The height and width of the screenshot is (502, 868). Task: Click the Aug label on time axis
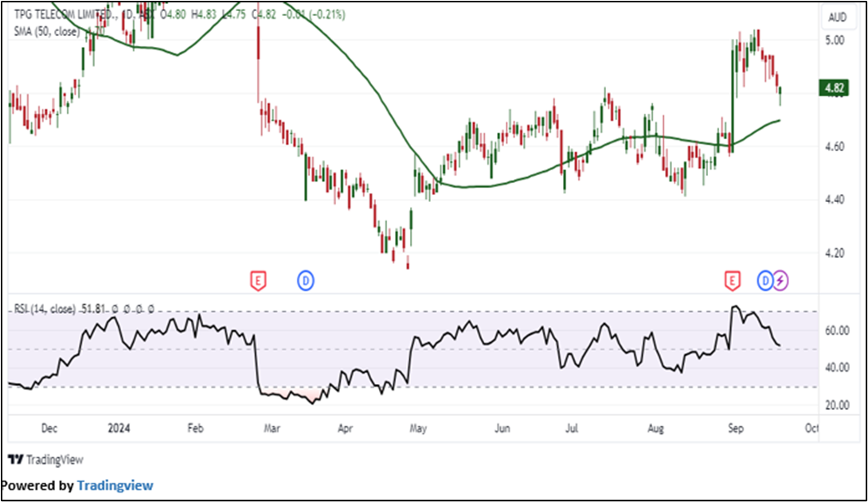656,429
